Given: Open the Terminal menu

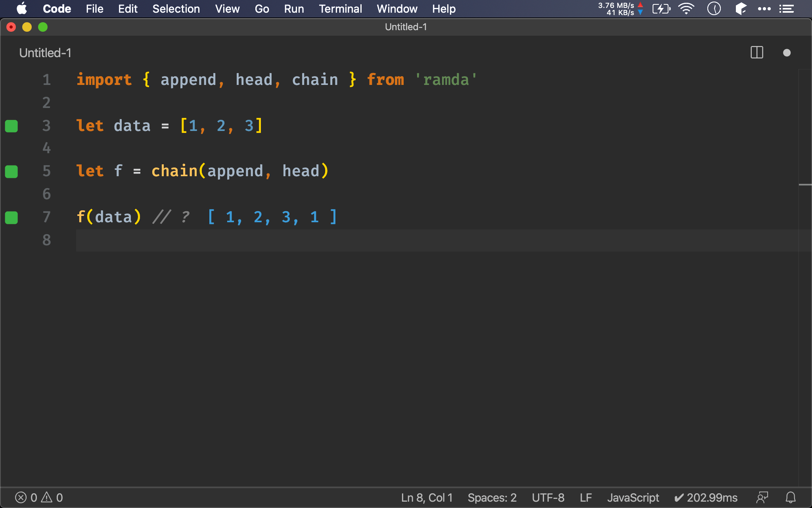Looking at the screenshot, I should (x=340, y=8).
